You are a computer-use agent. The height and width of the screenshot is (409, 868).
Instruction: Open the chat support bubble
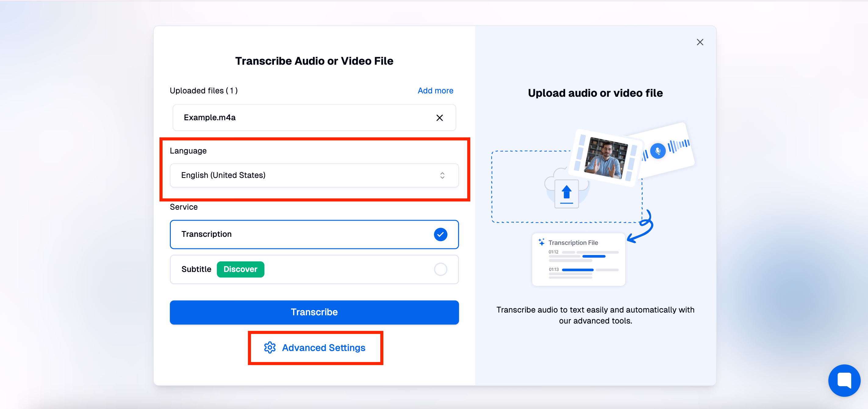point(844,380)
